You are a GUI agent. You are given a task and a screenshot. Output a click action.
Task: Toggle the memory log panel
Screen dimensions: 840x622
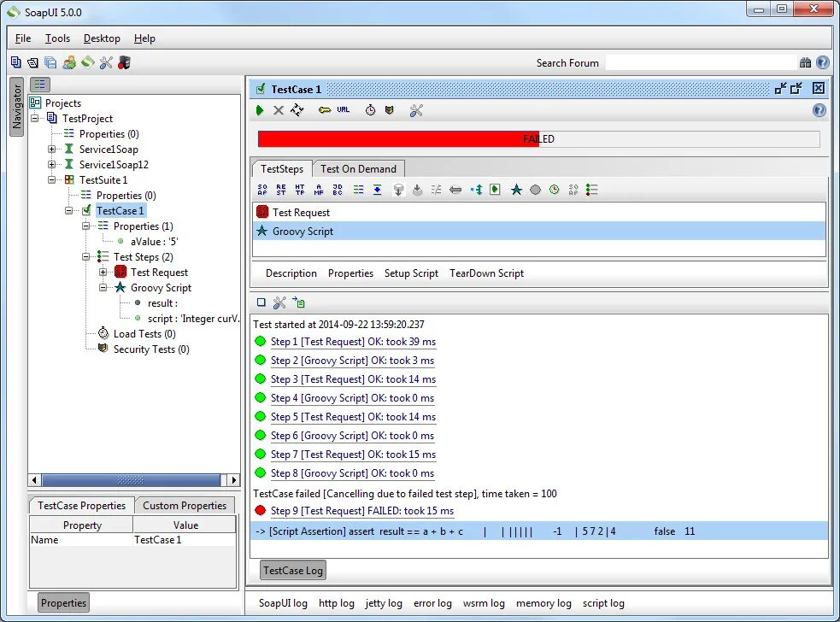click(543, 603)
